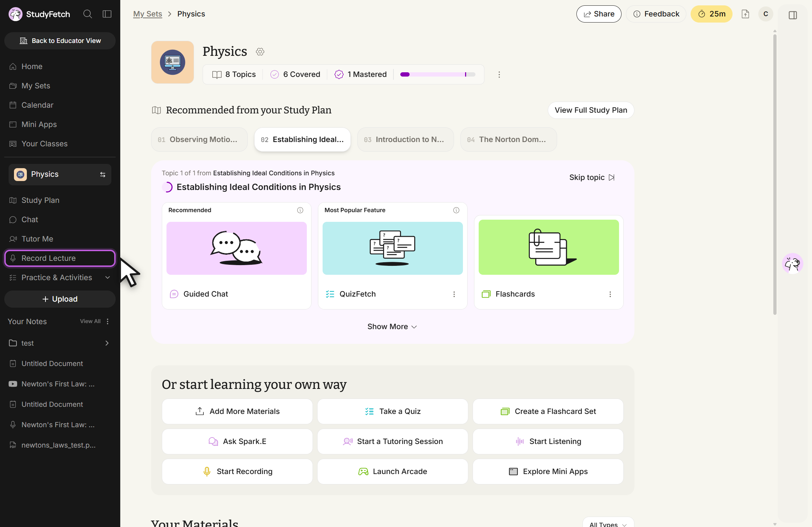
Task: Open QuizFetch card three-dot menu
Action: coord(454,294)
